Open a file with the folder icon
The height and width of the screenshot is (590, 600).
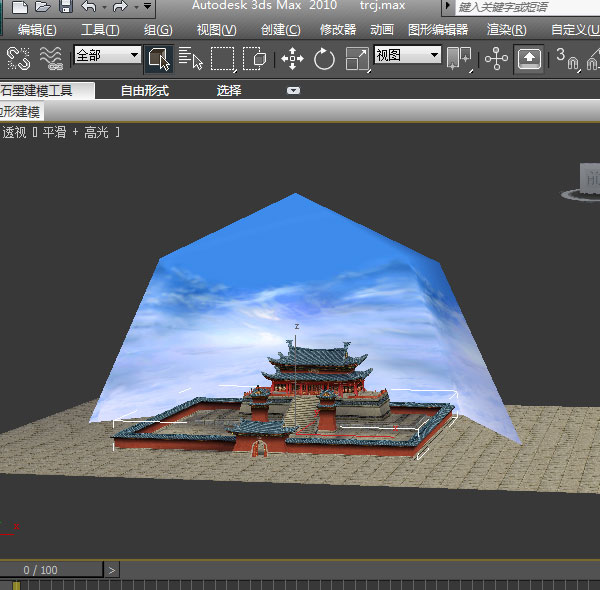point(43,7)
